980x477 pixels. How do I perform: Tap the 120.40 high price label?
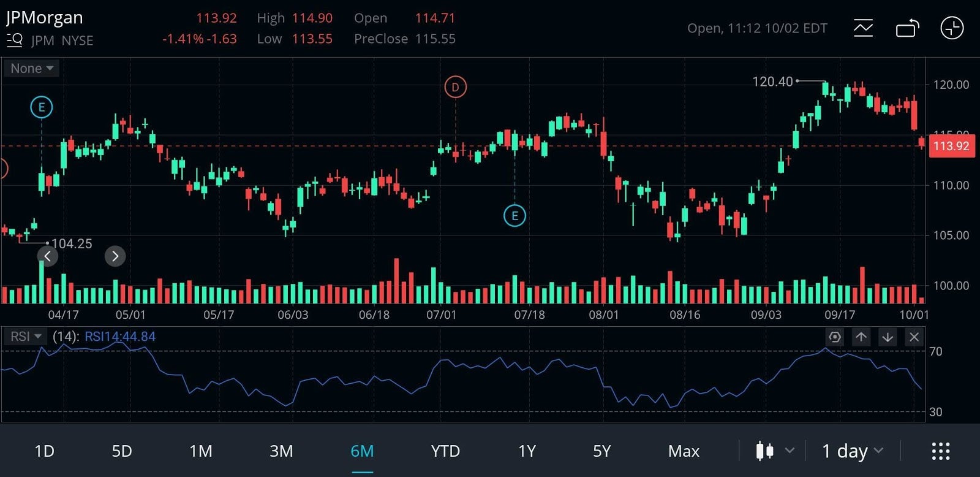(772, 82)
